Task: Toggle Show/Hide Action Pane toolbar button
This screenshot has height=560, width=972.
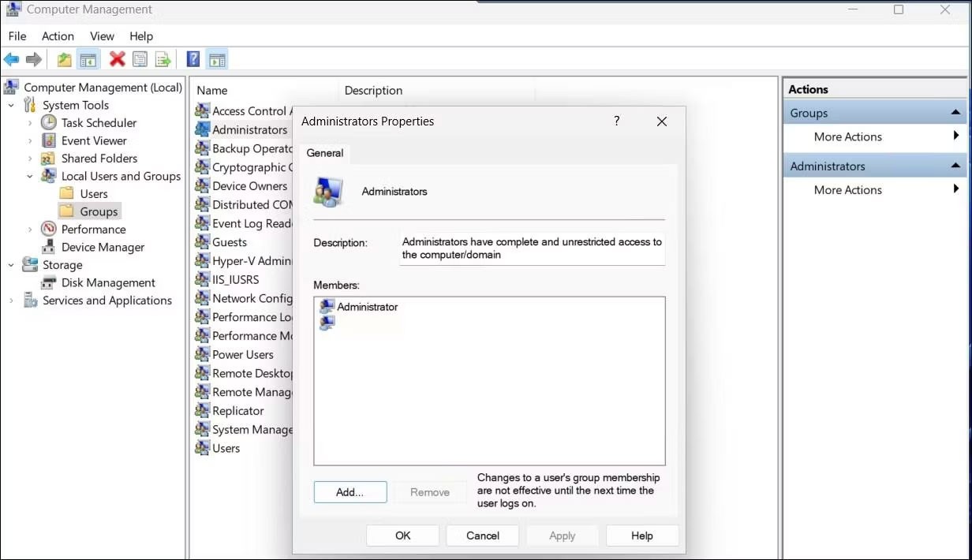Action: point(217,59)
